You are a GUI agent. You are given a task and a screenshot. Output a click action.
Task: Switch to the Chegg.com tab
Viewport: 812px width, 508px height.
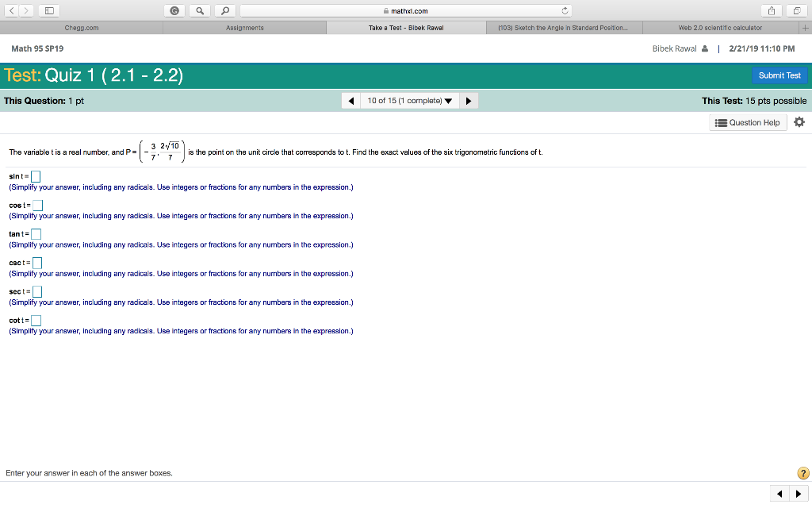pyautogui.click(x=82, y=28)
